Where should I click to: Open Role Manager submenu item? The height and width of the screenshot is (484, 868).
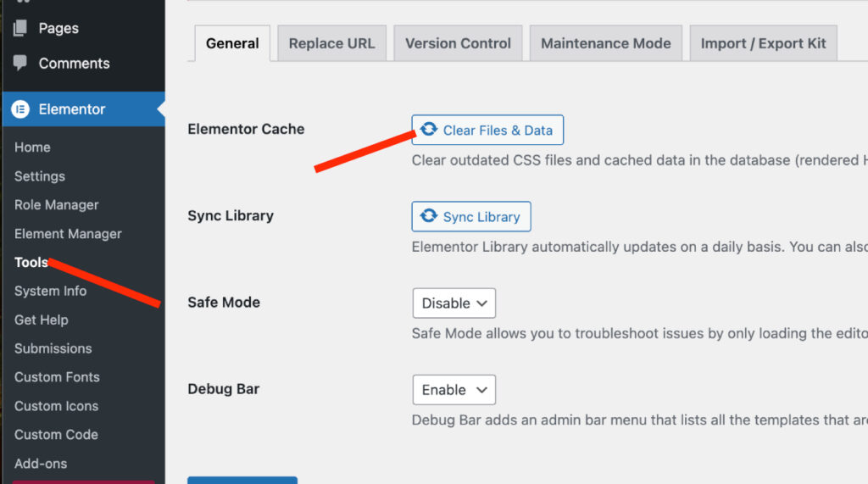coord(57,205)
